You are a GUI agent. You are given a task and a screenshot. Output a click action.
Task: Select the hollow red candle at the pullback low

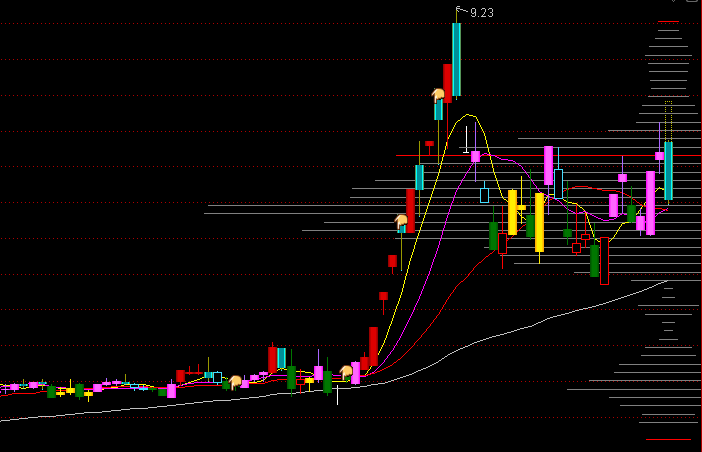pyautogui.click(x=604, y=261)
